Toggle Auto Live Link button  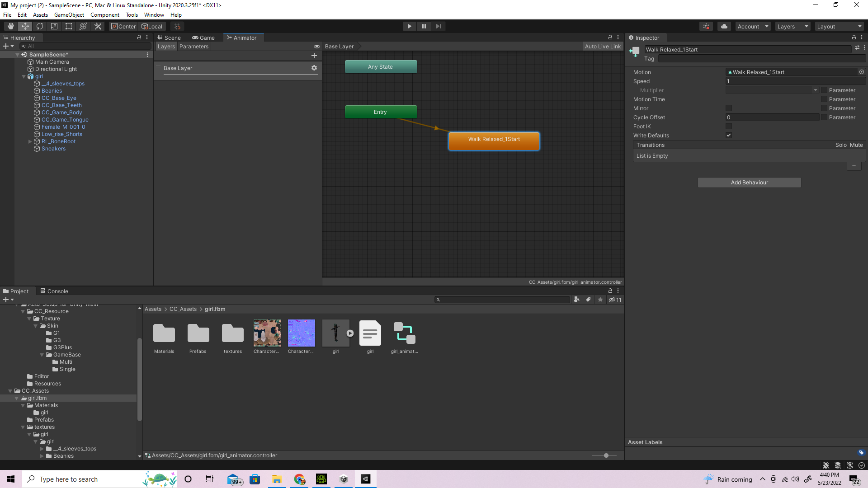[603, 47]
